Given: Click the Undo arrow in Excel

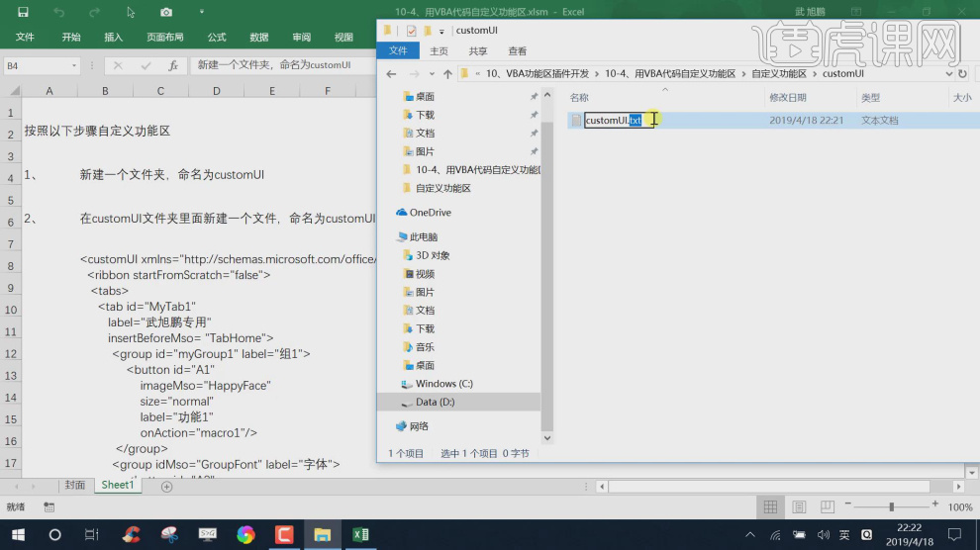Looking at the screenshot, I should 58,12.
